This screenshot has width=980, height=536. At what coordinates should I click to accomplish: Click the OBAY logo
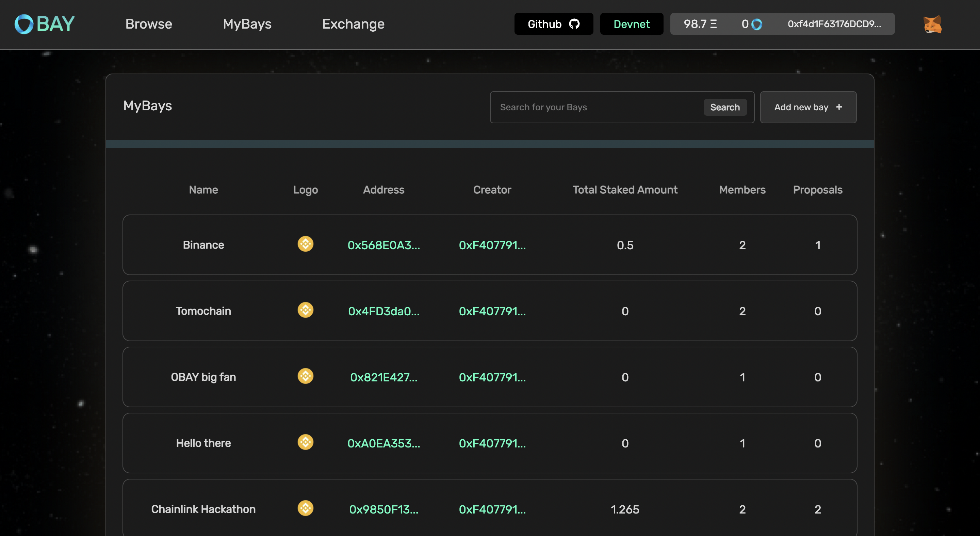coord(45,24)
